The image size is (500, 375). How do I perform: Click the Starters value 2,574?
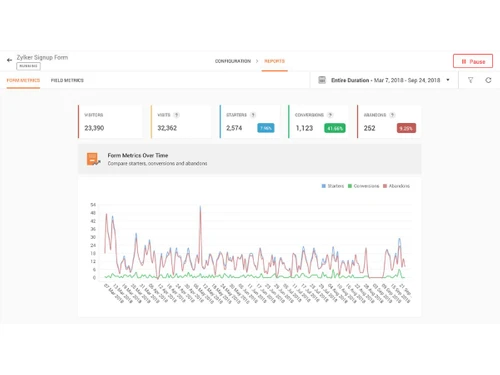pos(234,128)
